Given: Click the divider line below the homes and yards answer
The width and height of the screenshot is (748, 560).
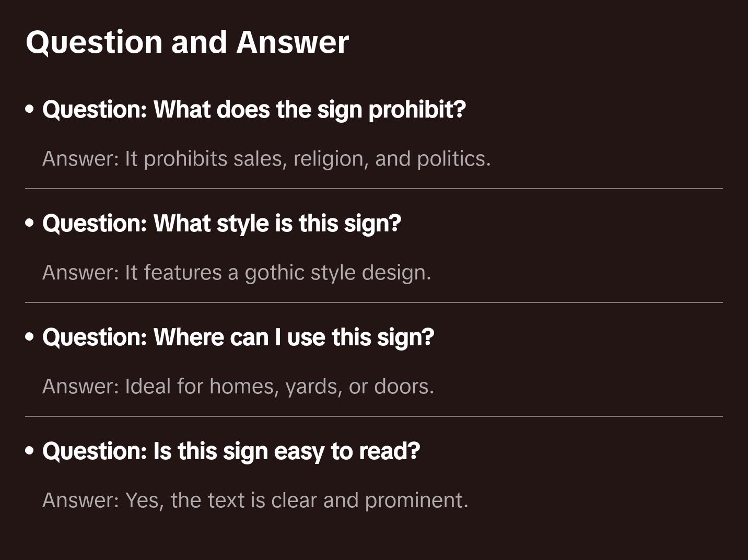Looking at the screenshot, I should click(374, 416).
